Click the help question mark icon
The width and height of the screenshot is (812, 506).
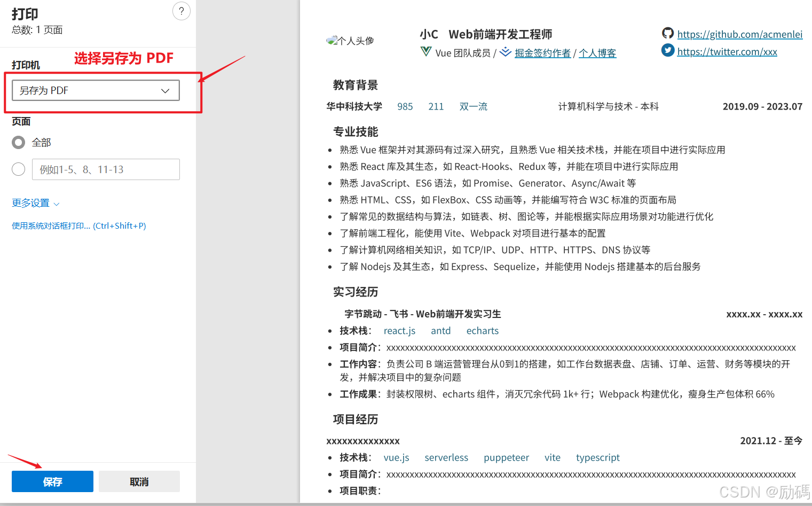[x=182, y=11]
